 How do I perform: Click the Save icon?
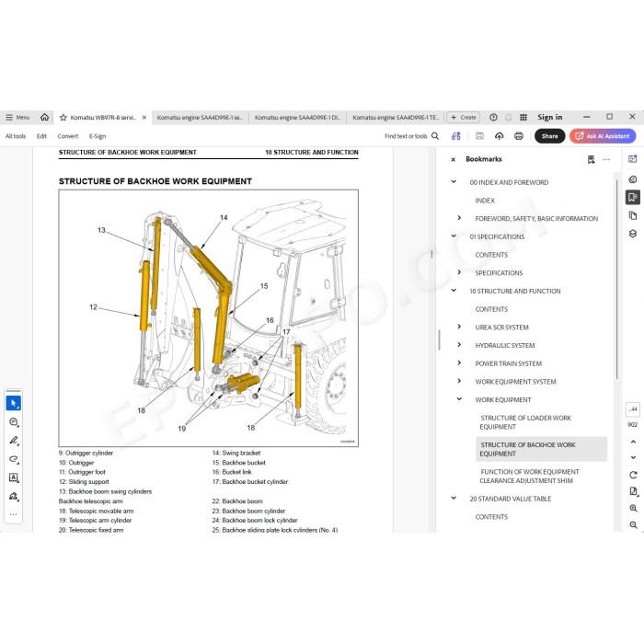pyautogui.click(x=479, y=136)
